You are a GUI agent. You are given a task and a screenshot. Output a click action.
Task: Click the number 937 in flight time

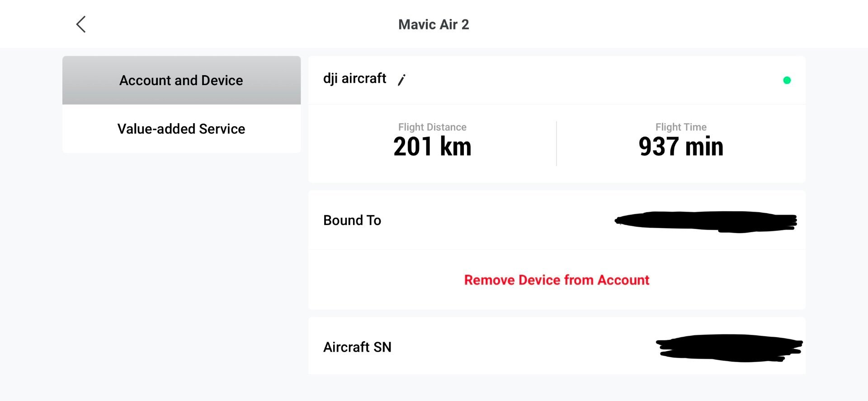(x=658, y=147)
